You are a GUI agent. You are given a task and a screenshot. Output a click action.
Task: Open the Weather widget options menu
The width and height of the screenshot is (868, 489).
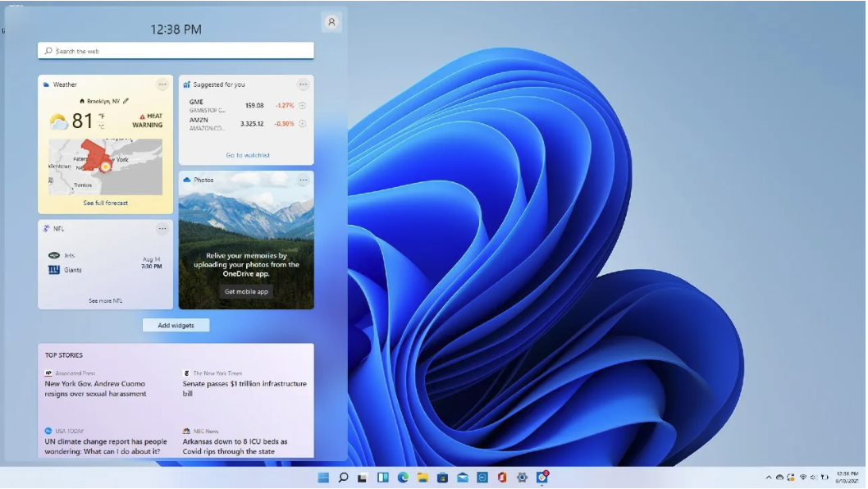[164, 84]
